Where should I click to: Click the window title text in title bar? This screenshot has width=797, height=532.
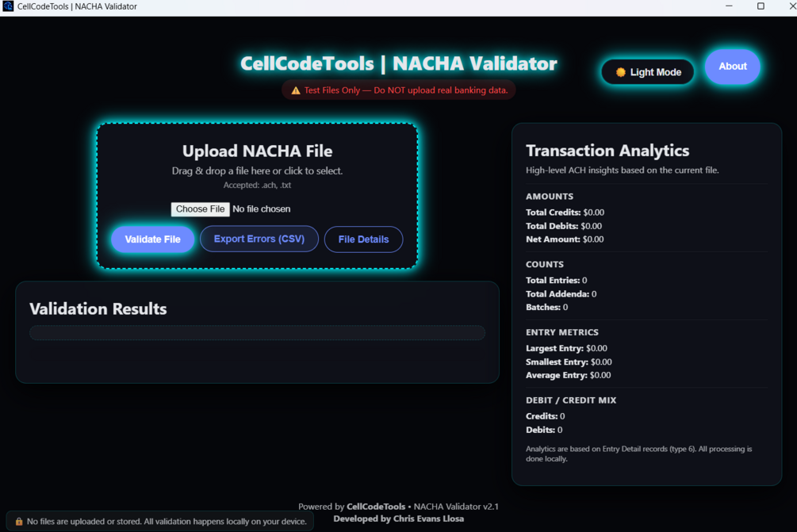(x=77, y=6)
